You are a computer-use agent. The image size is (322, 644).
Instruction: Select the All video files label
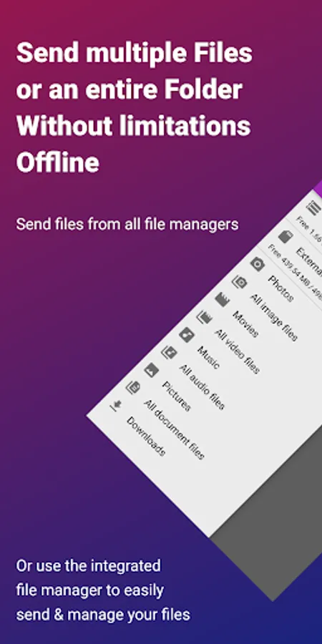(x=237, y=351)
